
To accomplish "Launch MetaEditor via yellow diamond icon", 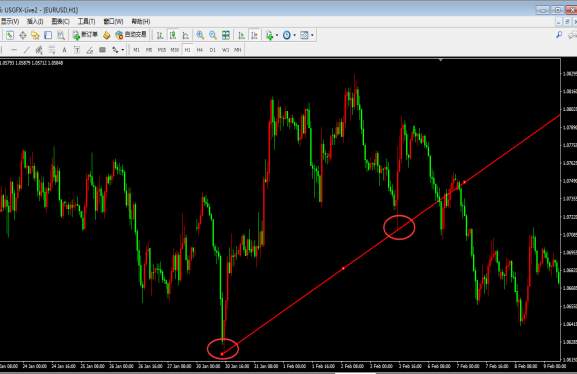I will coord(107,35).
